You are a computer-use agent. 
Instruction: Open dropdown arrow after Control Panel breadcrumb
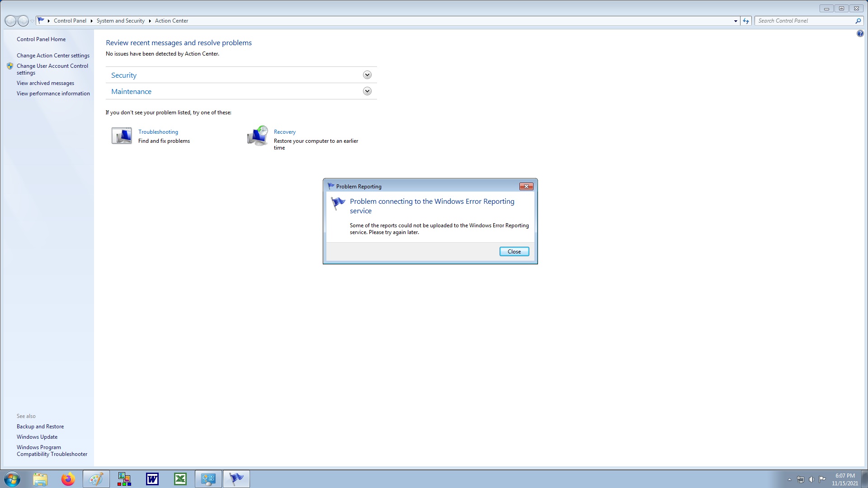pyautogui.click(x=91, y=21)
